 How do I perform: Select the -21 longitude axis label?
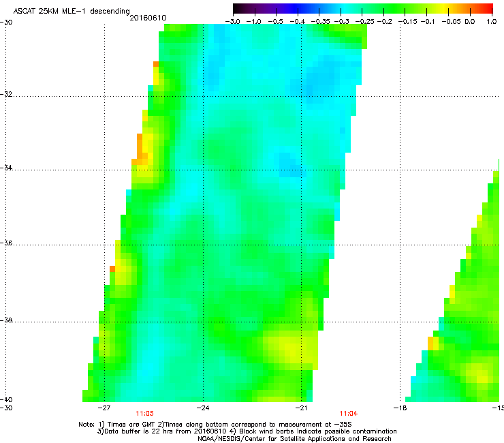click(301, 408)
